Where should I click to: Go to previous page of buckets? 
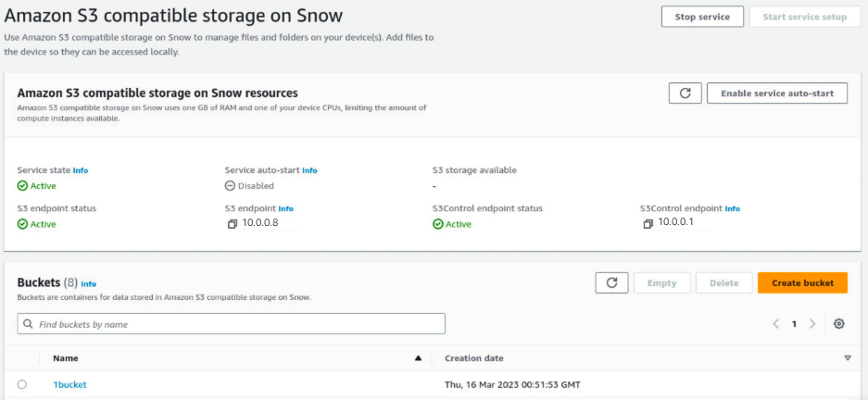point(776,324)
